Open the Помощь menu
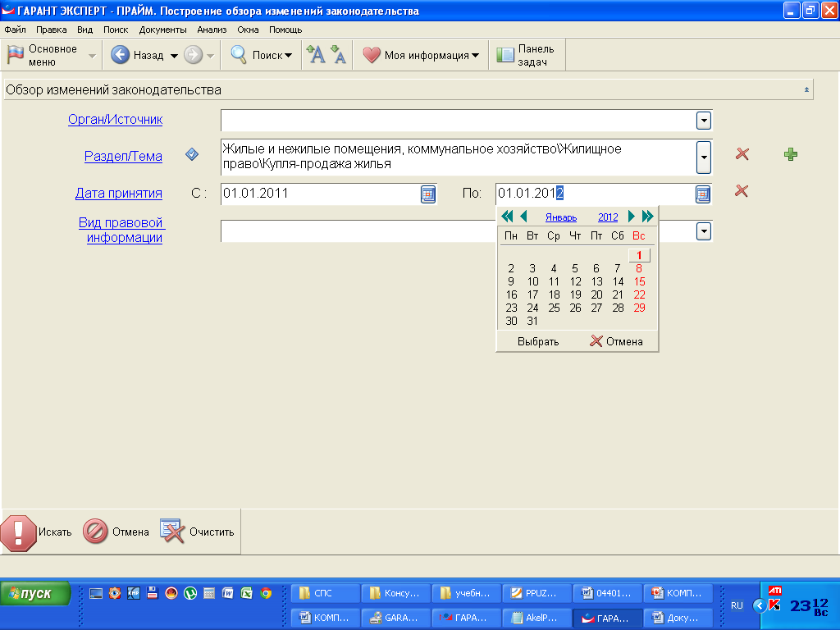840x630 pixels. click(x=285, y=30)
